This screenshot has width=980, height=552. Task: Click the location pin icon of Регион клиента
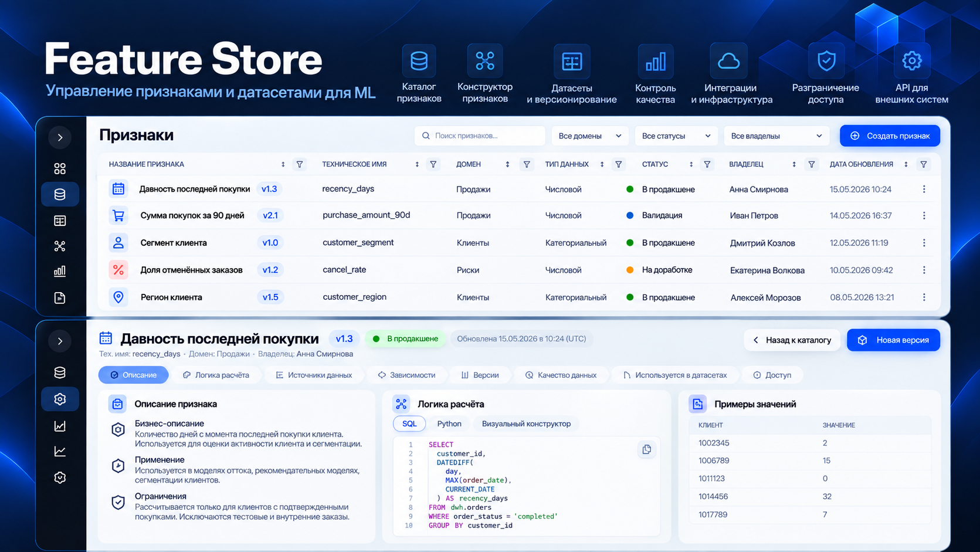[118, 297]
